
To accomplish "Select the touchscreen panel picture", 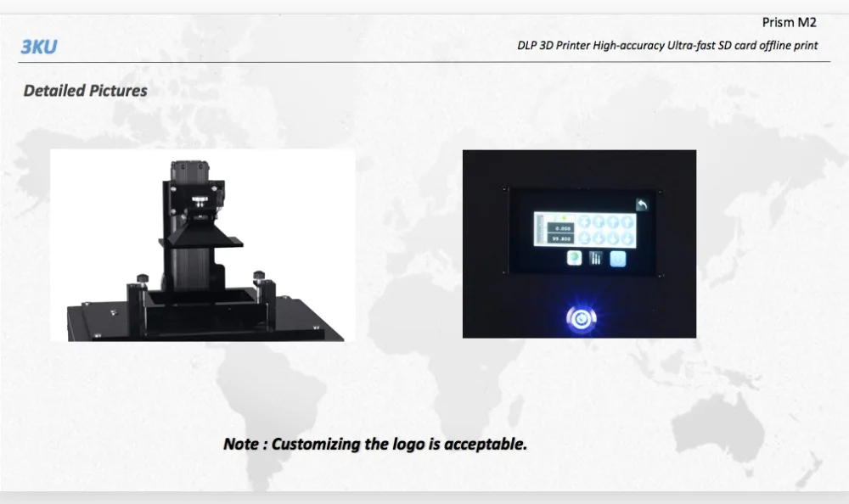I will pyautogui.click(x=579, y=244).
